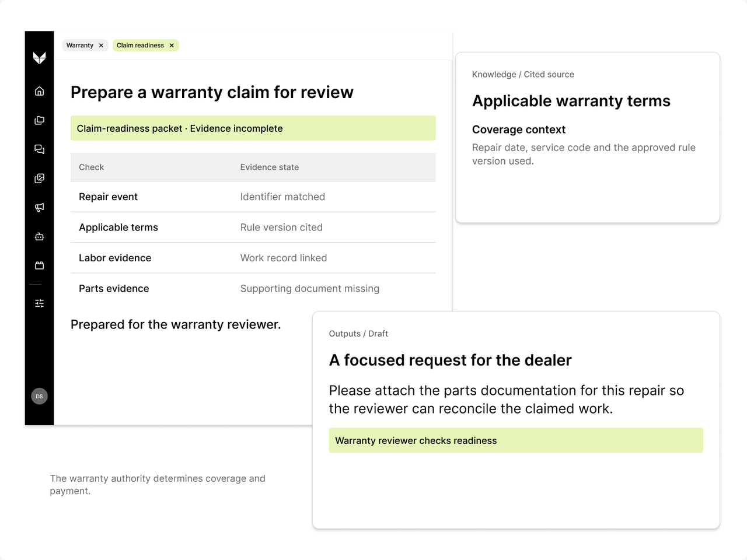Screen dimensions: 747x560
Task: Click the Repair date coverage description text
Action: tap(584, 154)
